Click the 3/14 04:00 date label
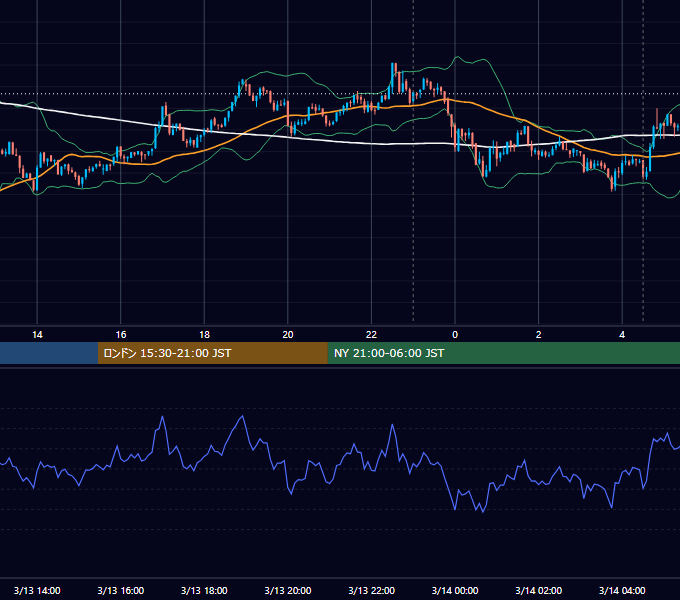 click(622, 590)
